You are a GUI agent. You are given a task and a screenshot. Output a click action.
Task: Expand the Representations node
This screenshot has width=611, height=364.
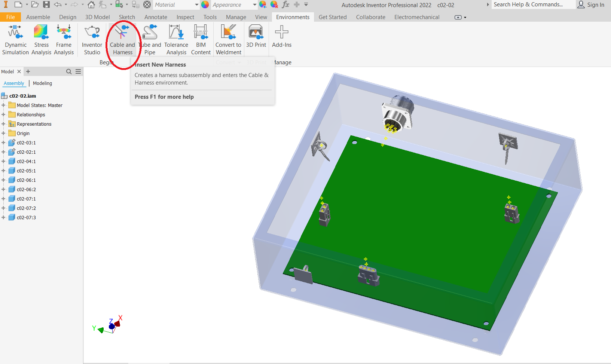pyautogui.click(x=3, y=124)
